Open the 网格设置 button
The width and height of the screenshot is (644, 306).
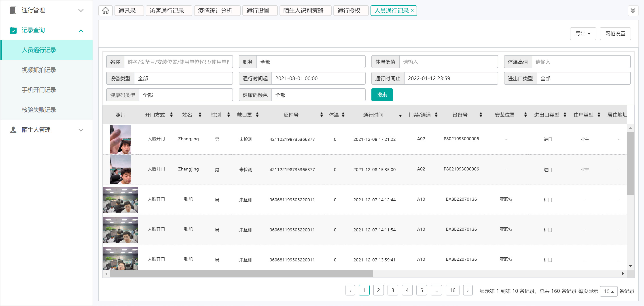615,34
